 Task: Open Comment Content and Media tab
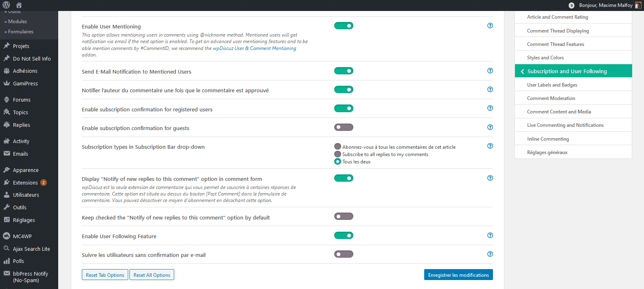tap(573, 111)
